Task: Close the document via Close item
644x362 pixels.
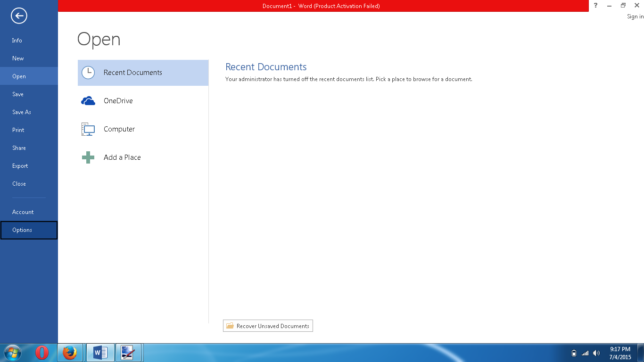Action: (x=29, y=184)
